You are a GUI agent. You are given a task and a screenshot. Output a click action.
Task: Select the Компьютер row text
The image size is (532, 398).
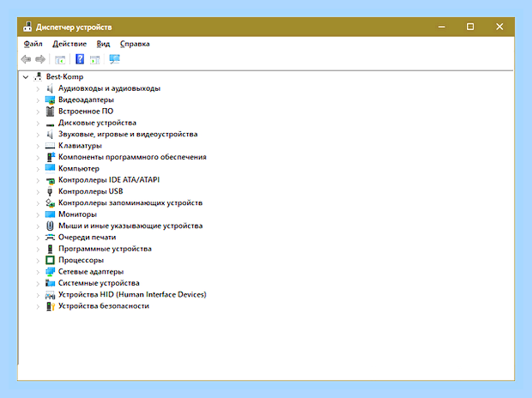79,169
